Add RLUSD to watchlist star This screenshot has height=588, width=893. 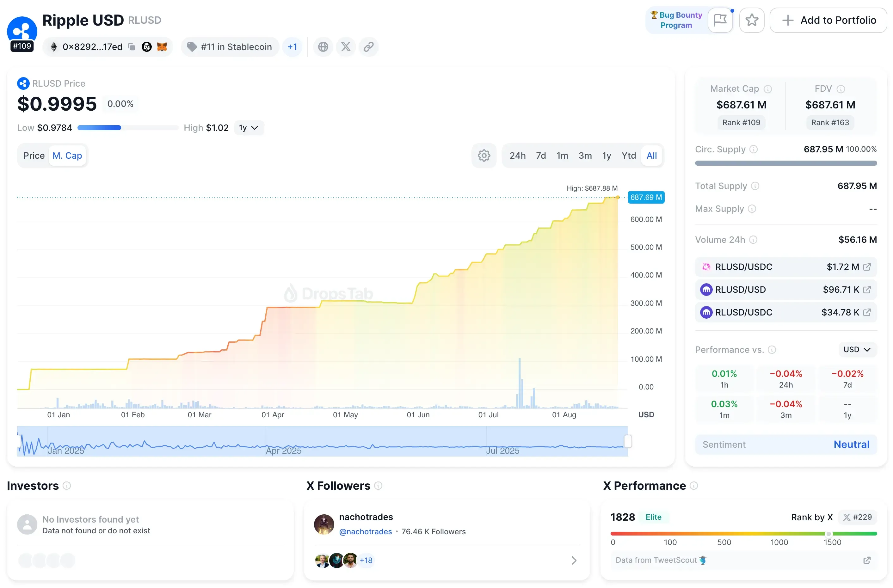(x=752, y=20)
